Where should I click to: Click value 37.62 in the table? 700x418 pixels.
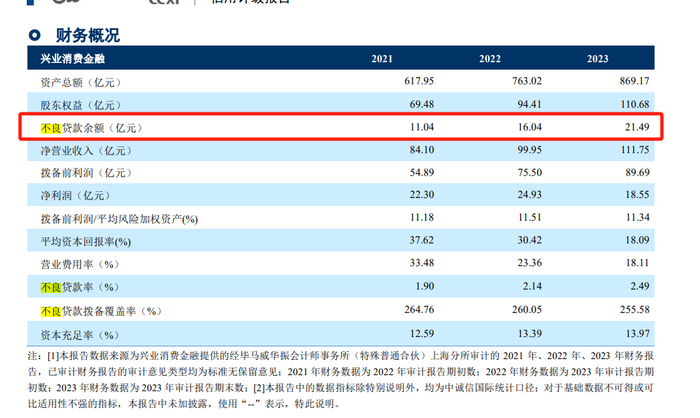pos(422,240)
